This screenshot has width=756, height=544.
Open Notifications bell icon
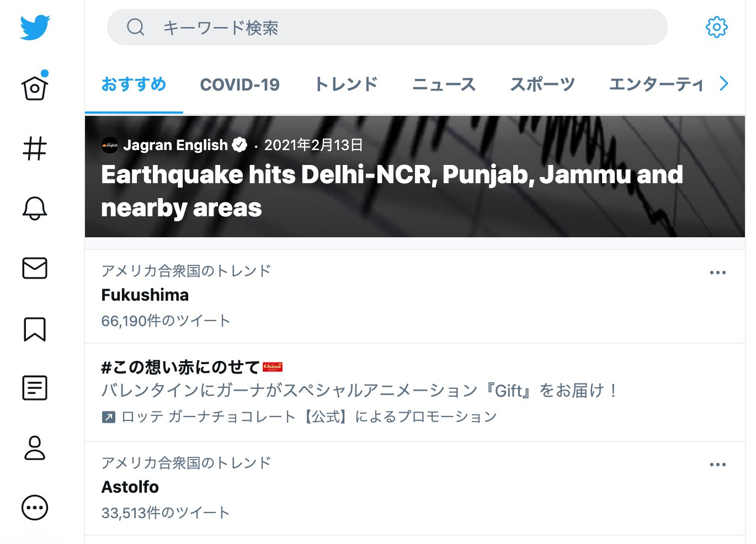35,208
